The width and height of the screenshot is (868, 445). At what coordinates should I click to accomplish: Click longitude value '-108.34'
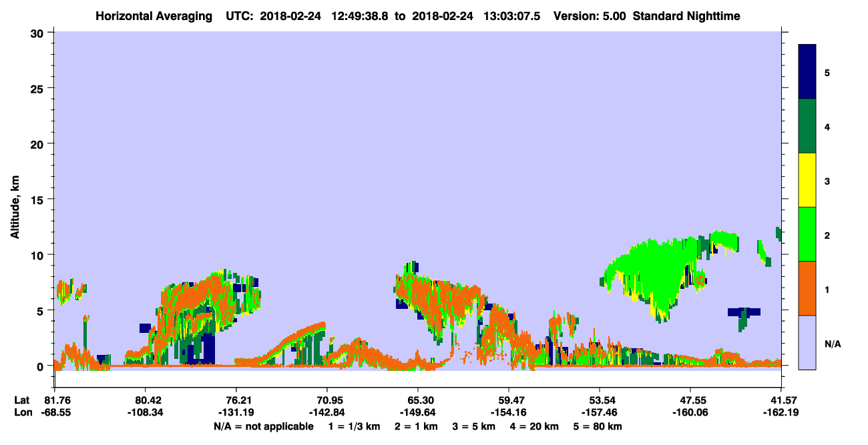(x=145, y=412)
